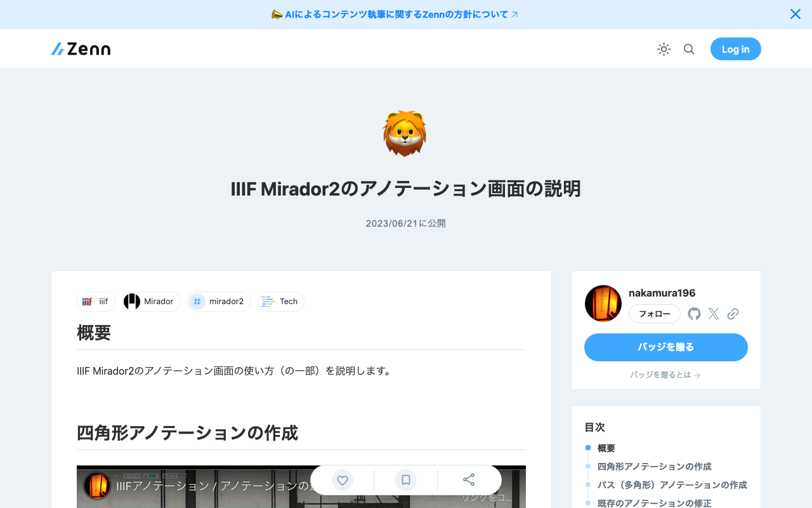812x508 pixels.
Task: Bookmark the article with the ribbon icon
Action: [405, 480]
